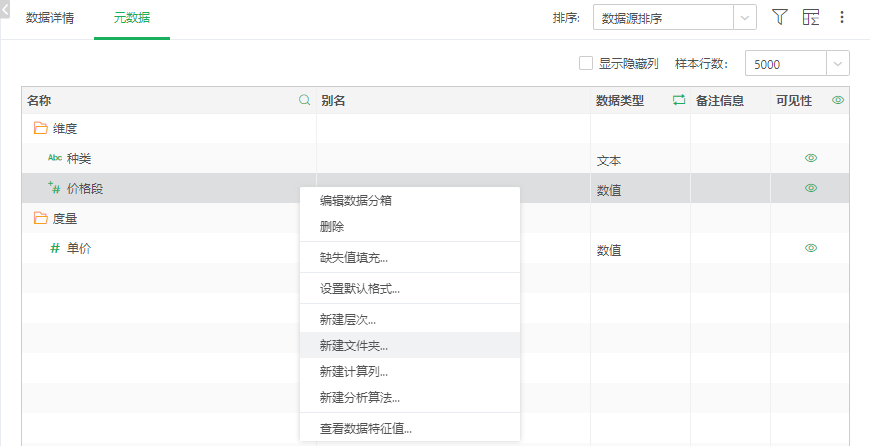Collapse the left panel with arrow
This screenshot has width=870, height=446.
[x=4, y=9]
